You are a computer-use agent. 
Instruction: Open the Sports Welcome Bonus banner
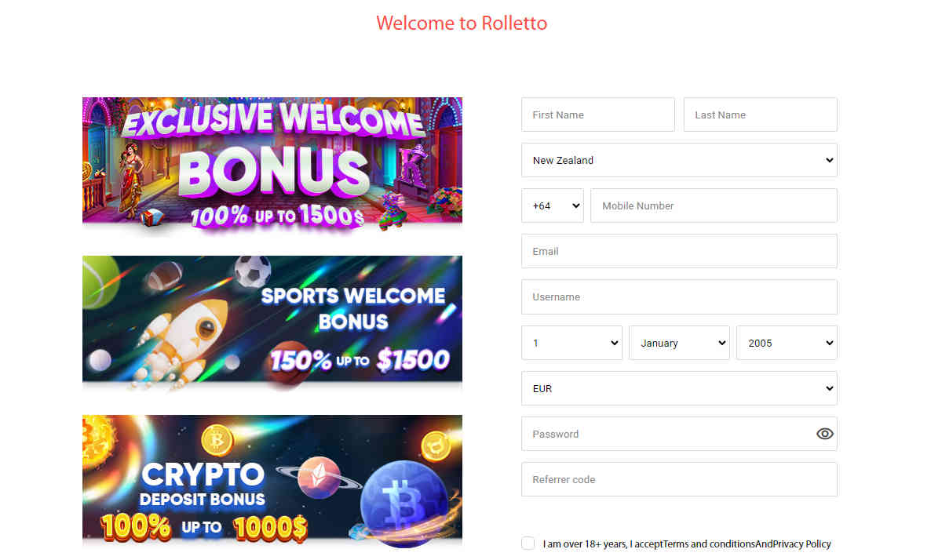[x=272, y=323]
